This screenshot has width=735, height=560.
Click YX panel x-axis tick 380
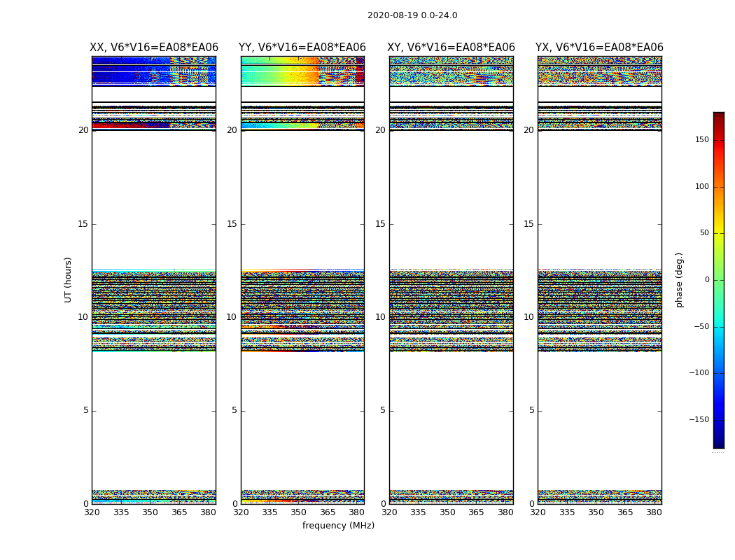654,512
